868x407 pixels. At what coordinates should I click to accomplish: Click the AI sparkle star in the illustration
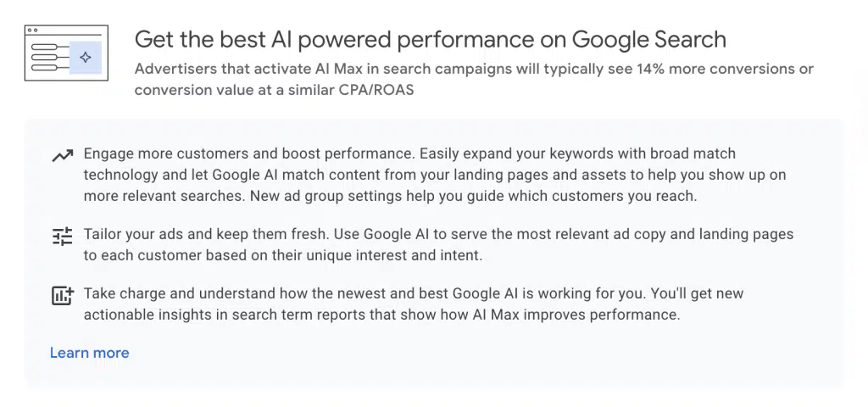point(86,57)
